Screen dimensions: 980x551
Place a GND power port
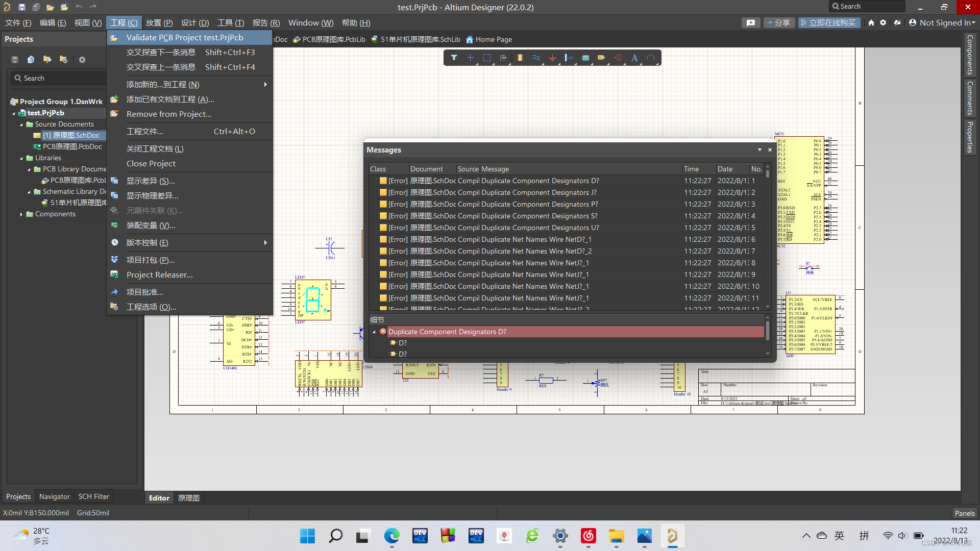(x=552, y=58)
